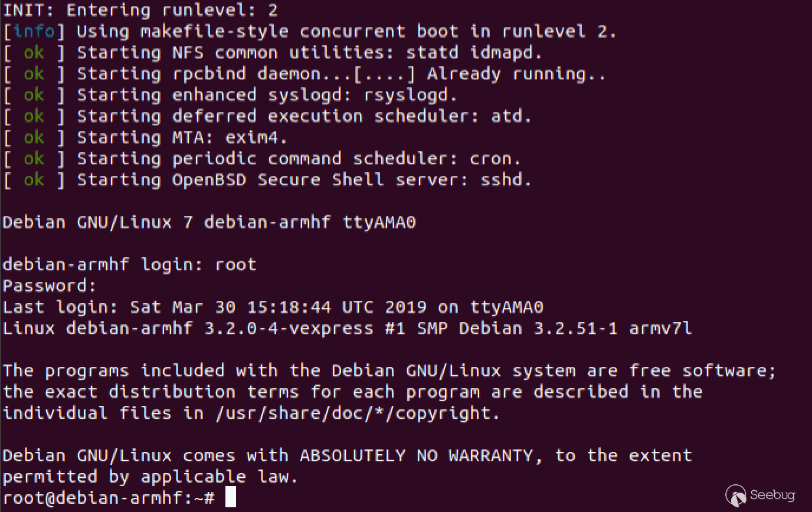Click the terminal cursor block at prompt
The image size is (812, 512).
tap(231, 497)
